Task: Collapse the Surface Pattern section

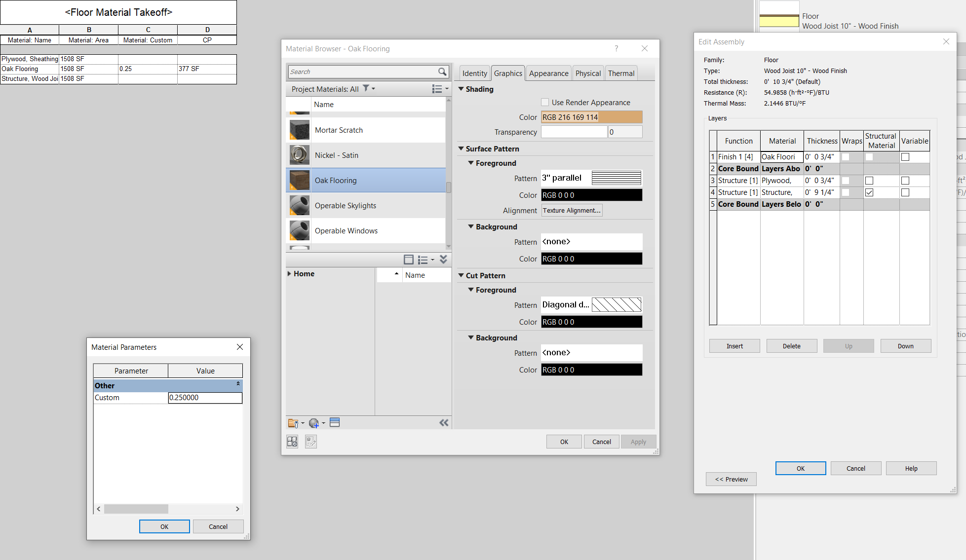Action: 461,149
